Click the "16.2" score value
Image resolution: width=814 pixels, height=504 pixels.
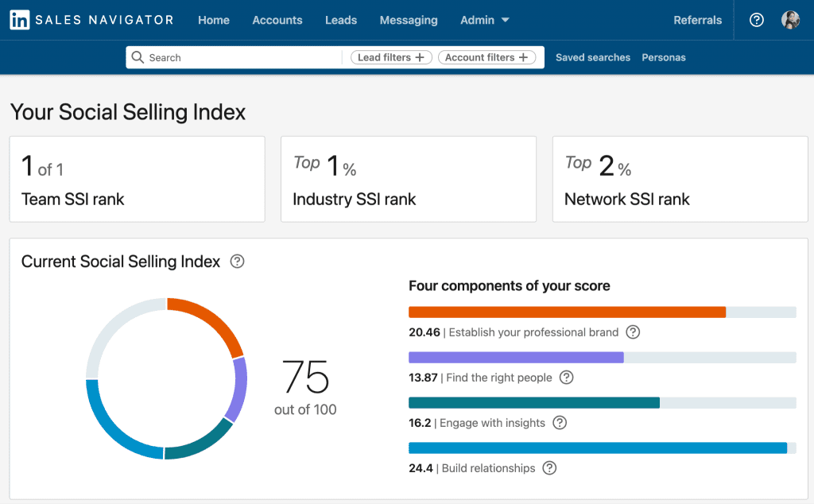click(420, 422)
